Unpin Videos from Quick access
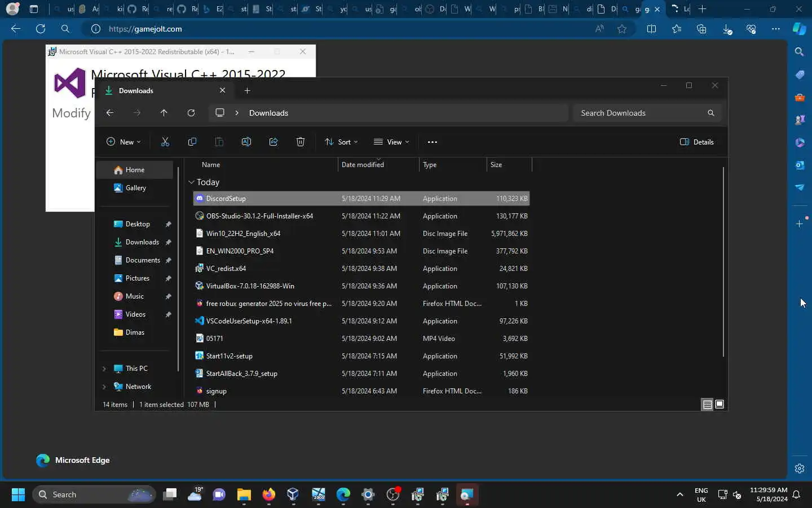This screenshot has width=812, height=508. (168, 314)
